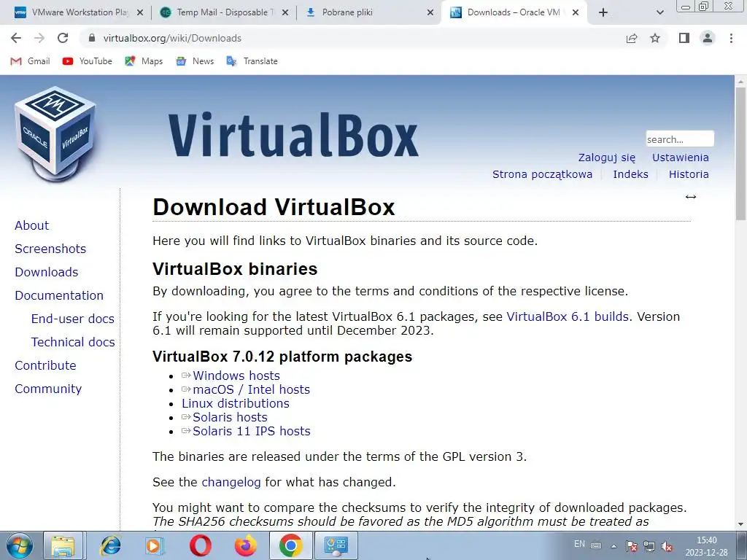Open the side panel icon

[x=684, y=38]
